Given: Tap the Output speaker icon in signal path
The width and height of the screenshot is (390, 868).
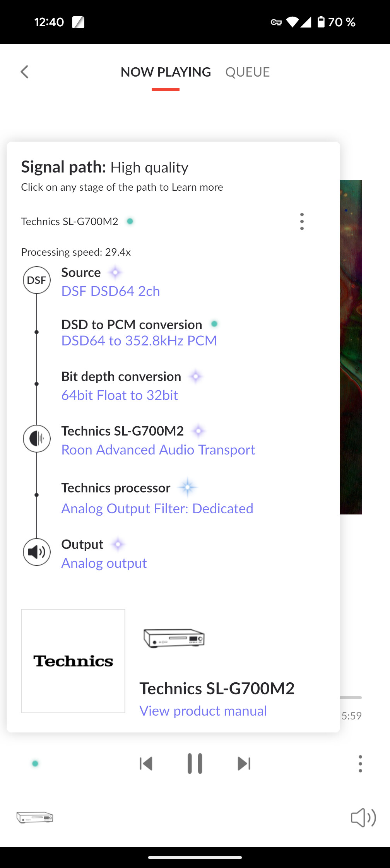Looking at the screenshot, I should [x=37, y=552].
